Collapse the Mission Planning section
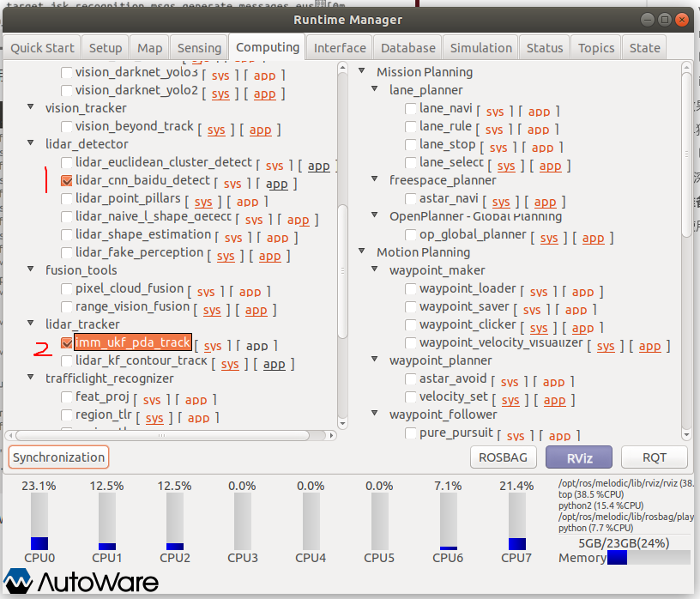Screen dimensions: 700x599 pos(362,71)
